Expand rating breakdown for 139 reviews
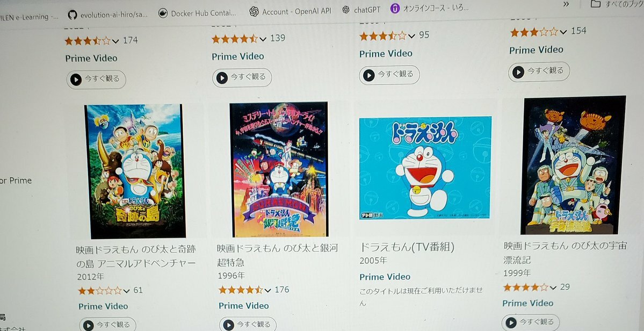This screenshot has width=644, height=331. pos(263,39)
